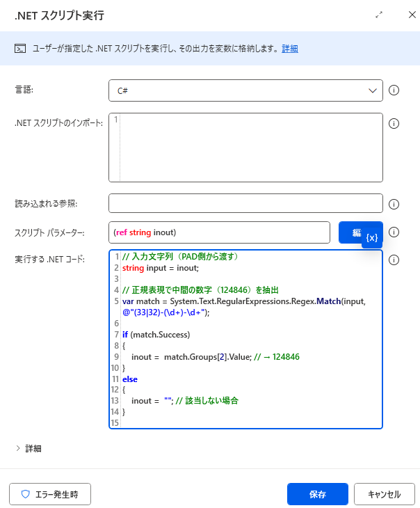Image resolution: width=420 pixels, height=508 pixels.
Task: Click 'match.Groups[2].Value' in code
Action: click(x=208, y=357)
